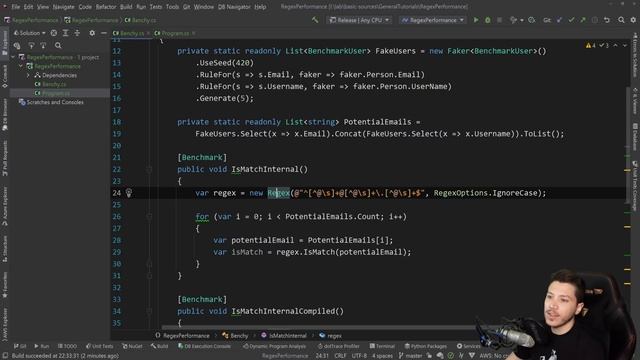The width and height of the screenshot is (640, 360).
Task: Click the 4 spaces indent setting in the status bar
Action: [x=382, y=356]
